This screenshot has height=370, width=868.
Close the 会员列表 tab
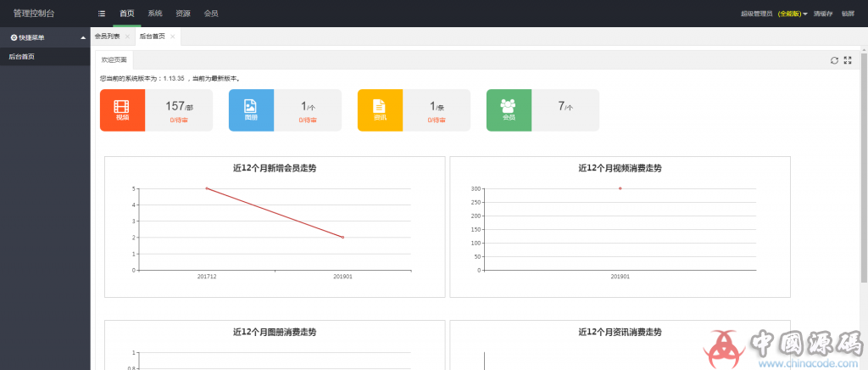127,36
